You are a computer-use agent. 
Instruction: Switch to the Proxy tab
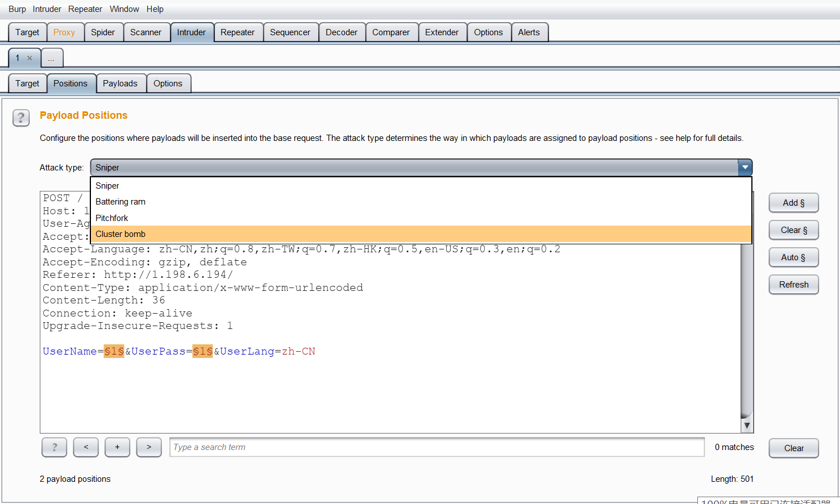pos(64,32)
